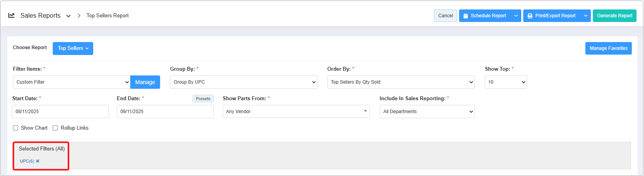Click the Sales Reports chart icon

click(x=11, y=15)
